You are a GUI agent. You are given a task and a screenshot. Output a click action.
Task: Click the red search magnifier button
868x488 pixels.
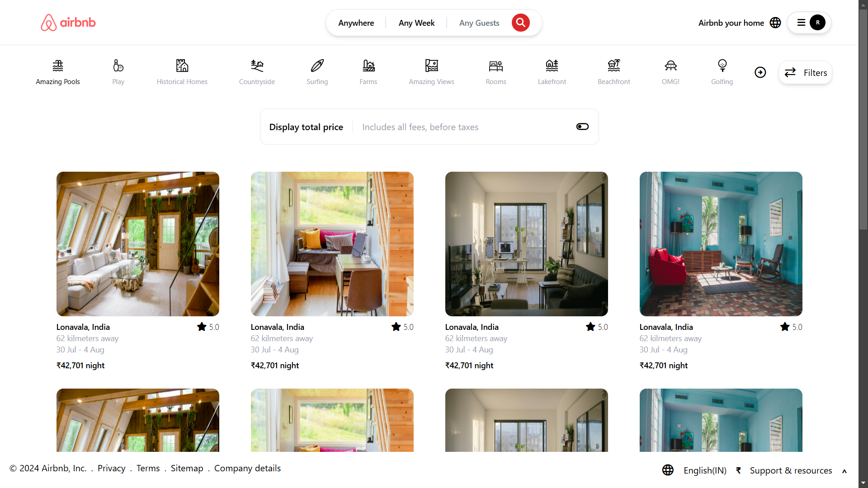coord(520,23)
